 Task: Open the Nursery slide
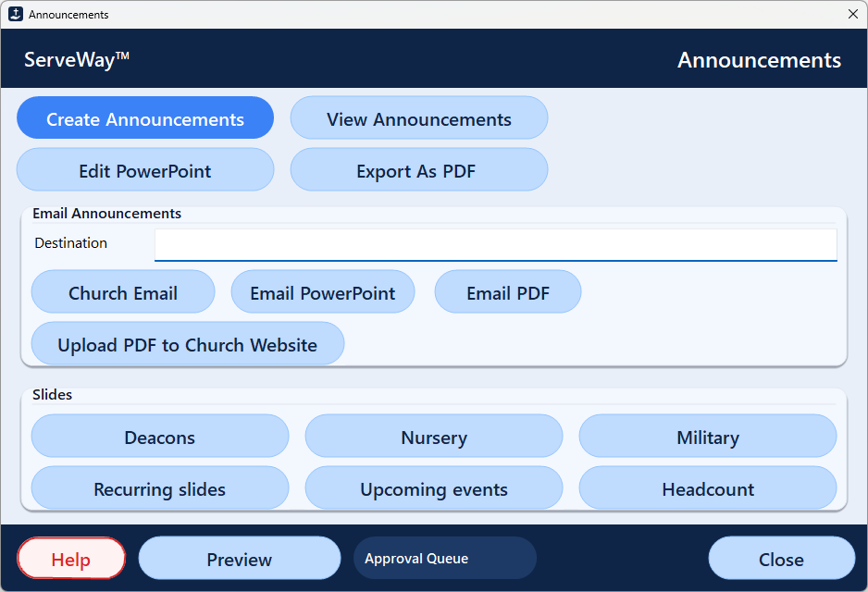(434, 436)
